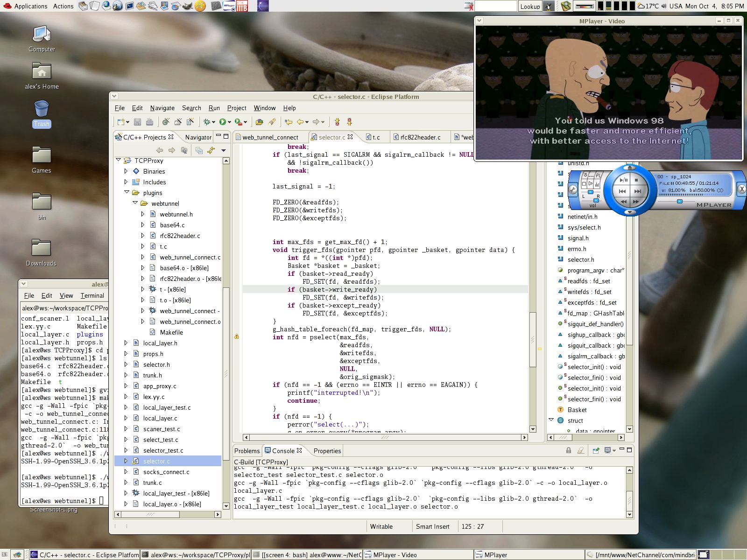The height and width of the screenshot is (560, 747).
Task: Toggle play/pause in MPlayer controller
Action: click(623, 180)
